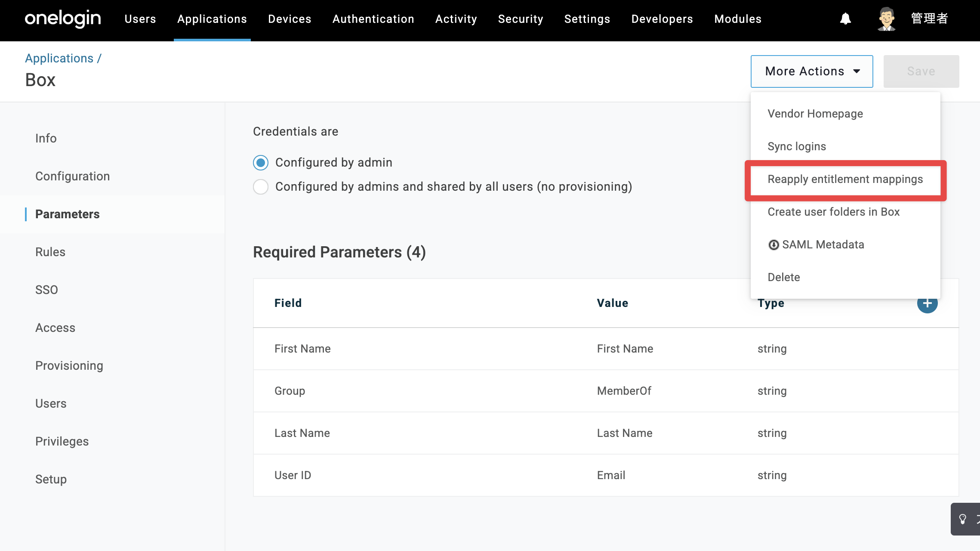Switch to the Rules tab

coord(50,252)
